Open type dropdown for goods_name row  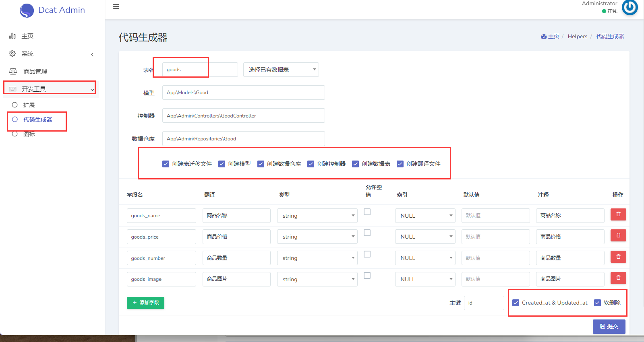pos(317,216)
